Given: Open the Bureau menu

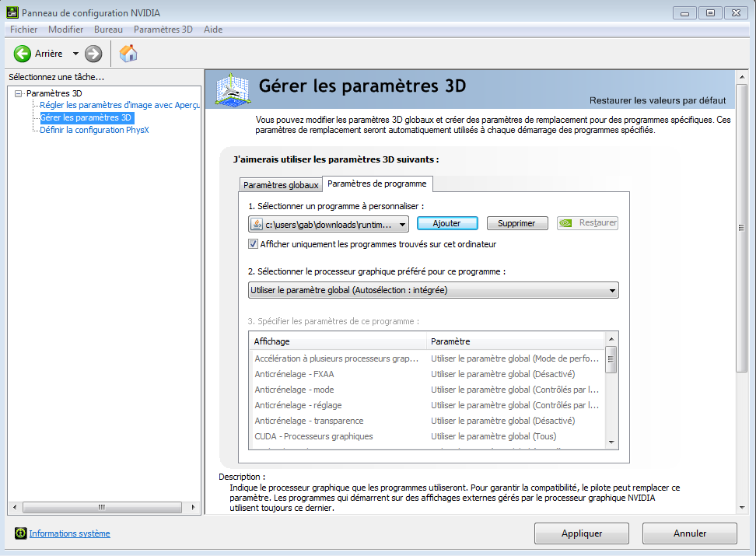Looking at the screenshot, I should 108,30.
